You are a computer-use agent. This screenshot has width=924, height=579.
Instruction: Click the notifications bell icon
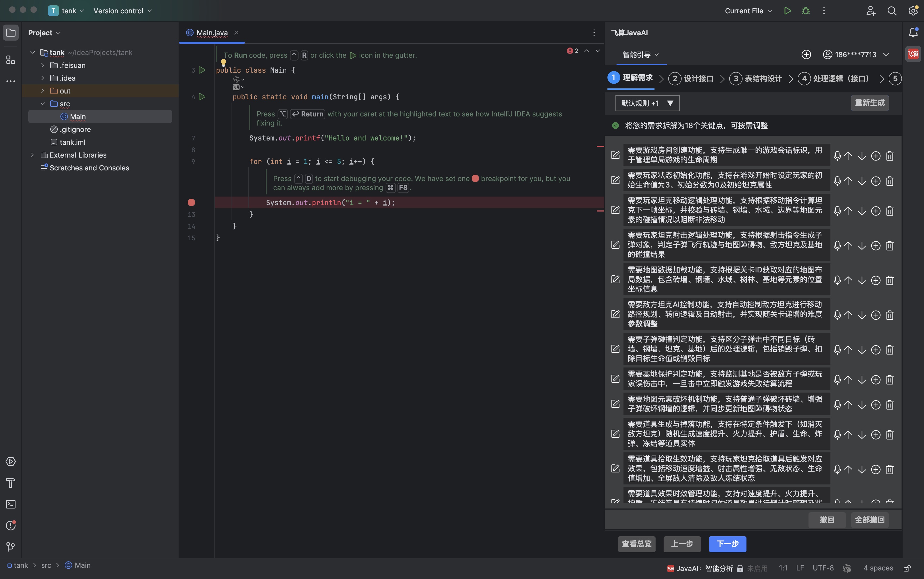tap(913, 33)
